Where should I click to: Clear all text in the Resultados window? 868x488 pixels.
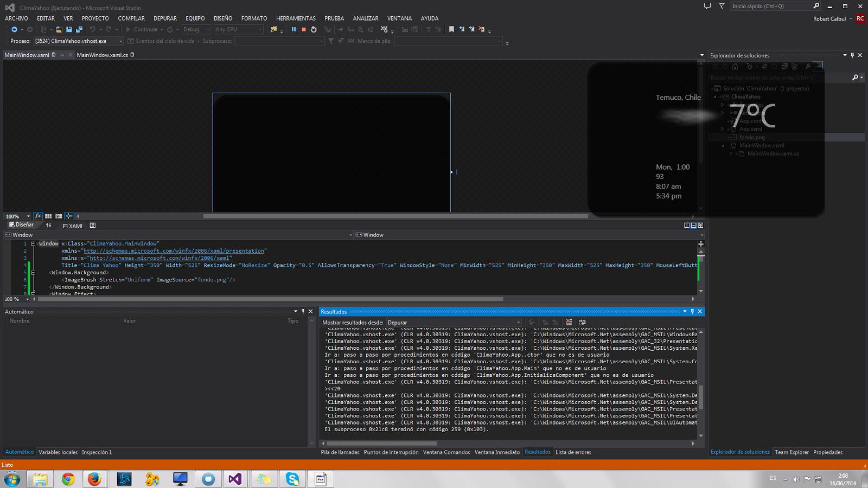point(569,322)
